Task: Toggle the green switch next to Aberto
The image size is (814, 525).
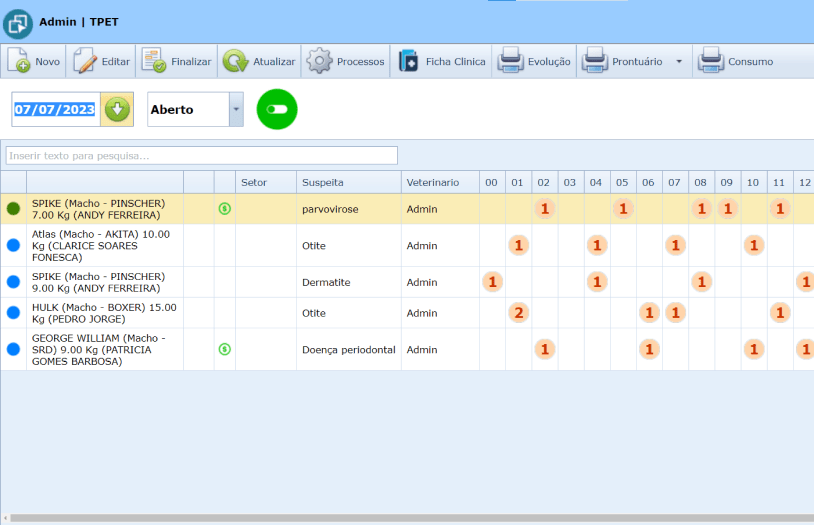Action: pos(277,109)
